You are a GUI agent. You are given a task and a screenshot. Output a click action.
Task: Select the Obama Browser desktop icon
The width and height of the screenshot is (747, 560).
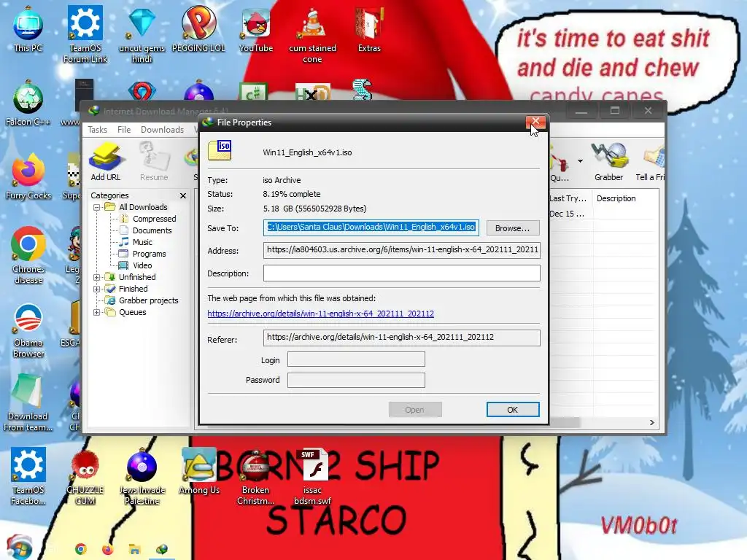[28, 330]
